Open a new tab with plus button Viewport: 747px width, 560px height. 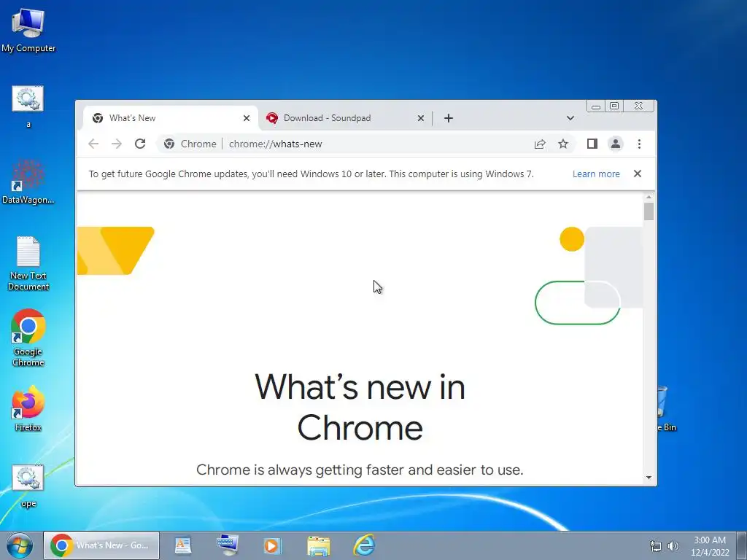tap(449, 118)
